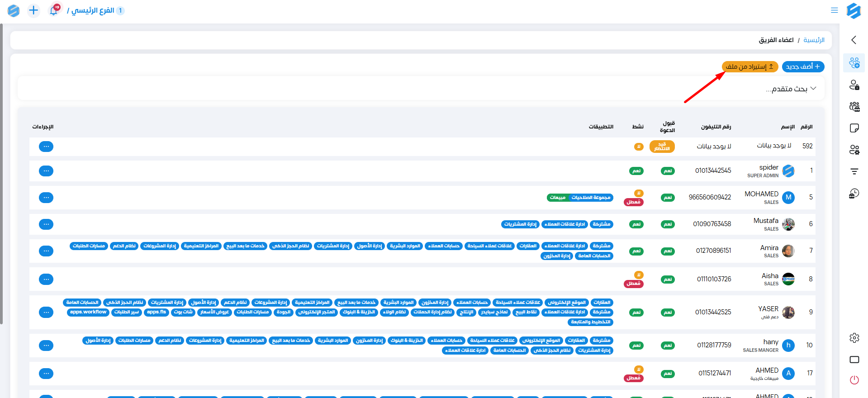The width and height of the screenshot is (868, 398).
Task: Click the إستيراد من ملف import button
Action: (x=749, y=66)
